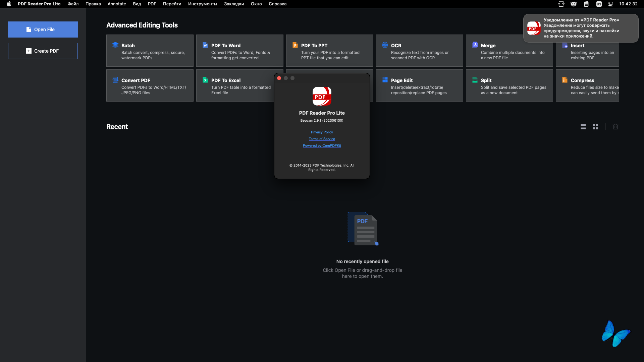Click the PDF document drop-zone illustration
Image resolution: width=644 pixels, height=362 pixels.
tap(363, 229)
